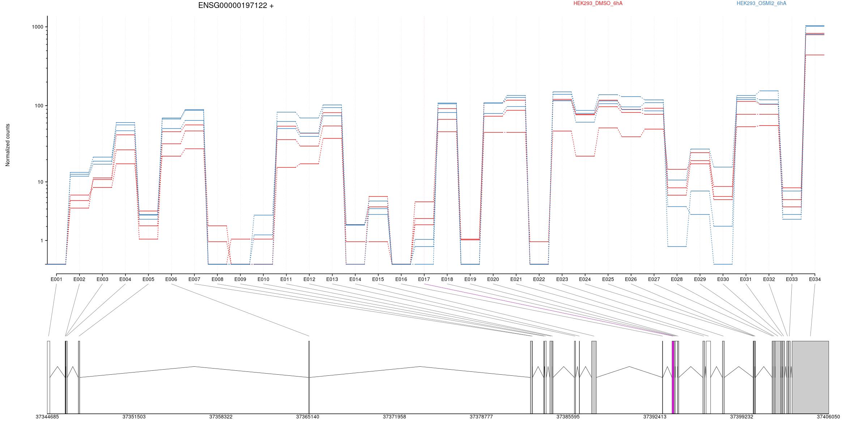Select exon label E026

[631, 279]
